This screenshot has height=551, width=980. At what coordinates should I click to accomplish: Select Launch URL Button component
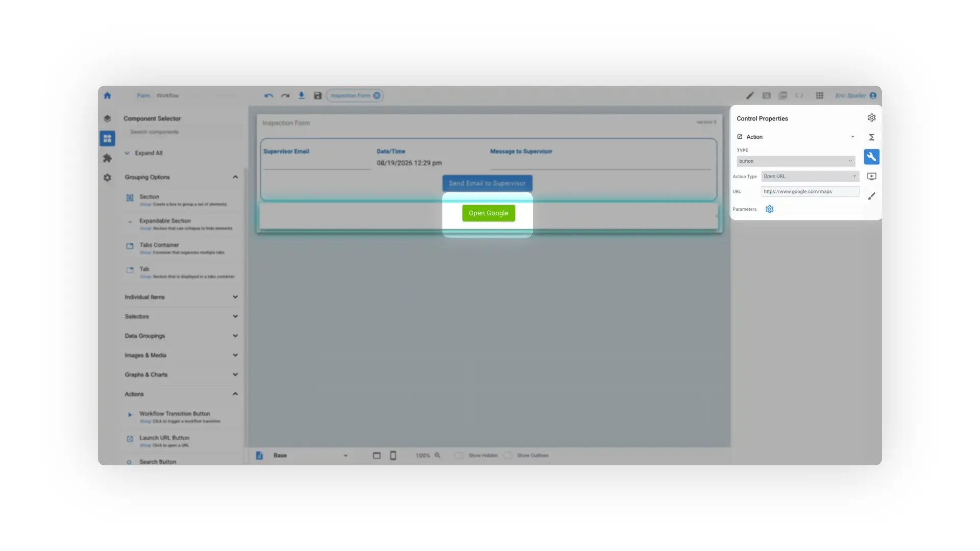182,441
